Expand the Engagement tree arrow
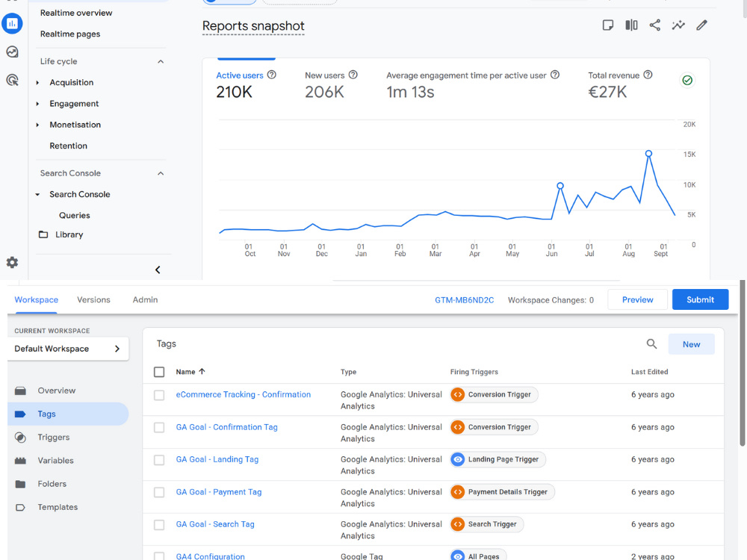 tap(37, 104)
